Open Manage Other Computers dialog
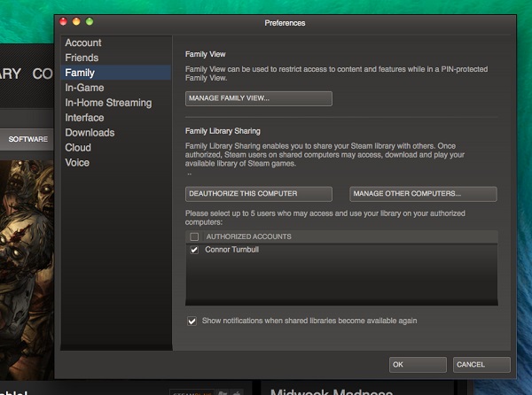This screenshot has height=395, width=532. pos(423,194)
